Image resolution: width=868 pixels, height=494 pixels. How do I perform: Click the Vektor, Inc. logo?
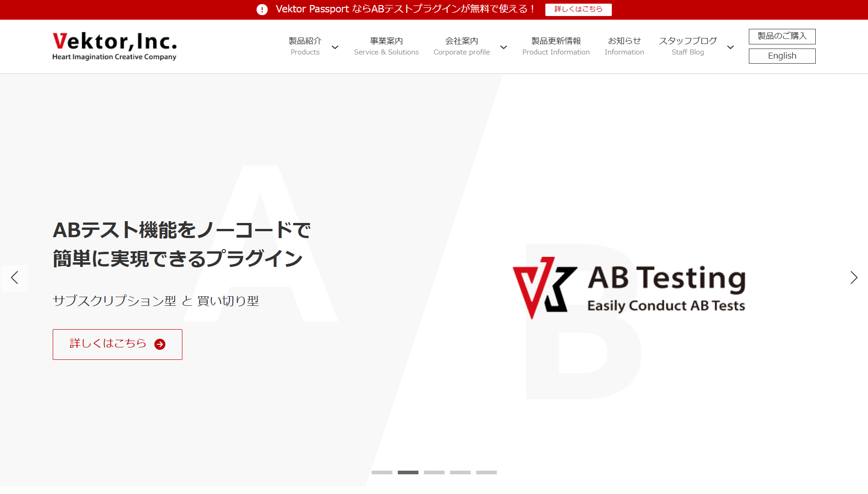pyautogui.click(x=114, y=46)
